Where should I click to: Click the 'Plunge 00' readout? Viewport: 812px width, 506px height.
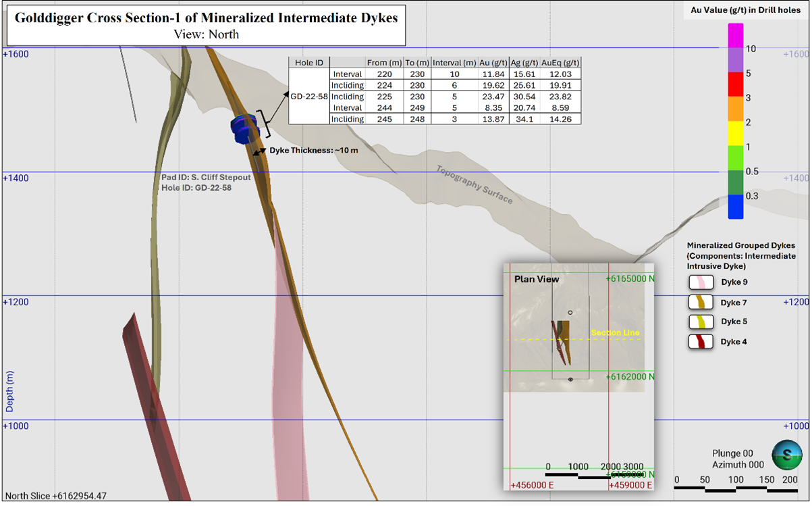pyautogui.click(x=733, y=453)
